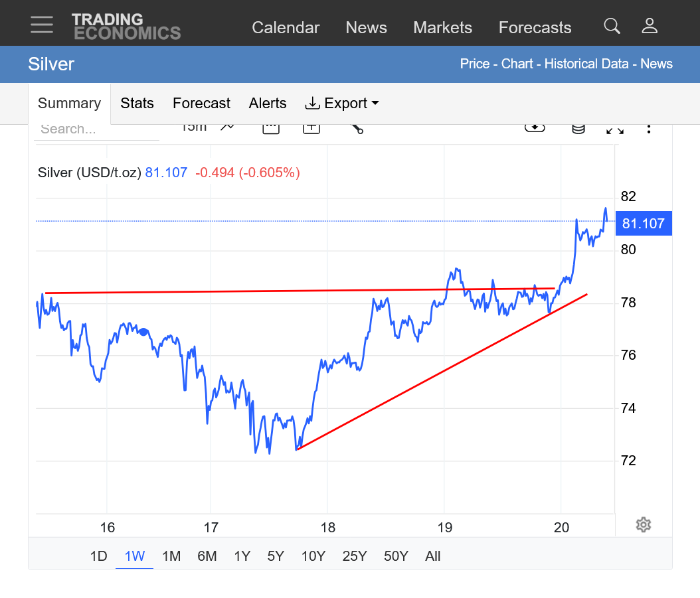This screenshot has width=700, height=598.
Task: Open chart type line selector
Action: tap(227, 127)
